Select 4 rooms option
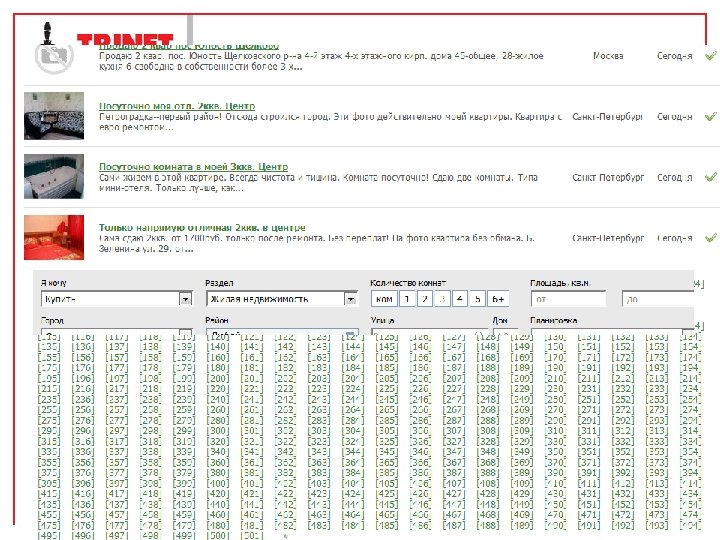Screen dimensions: 720x540 pyautogui.click(x=460, y=299)
